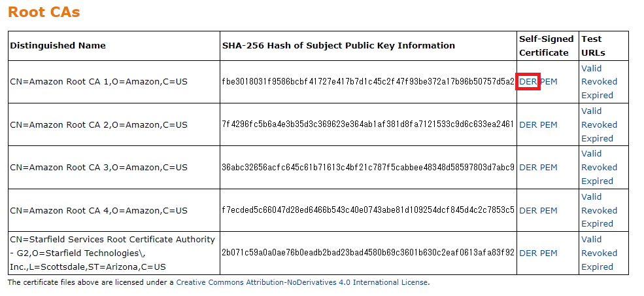Screen dimensions: 644x296
Task: Download the Starfield Services Root PEM certificate
Action: (549, 253)
